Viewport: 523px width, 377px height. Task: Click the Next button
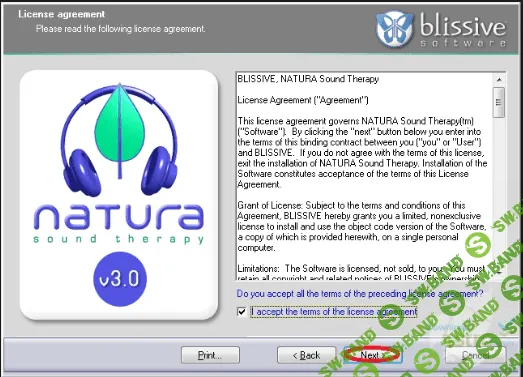[x=373, y=355]
